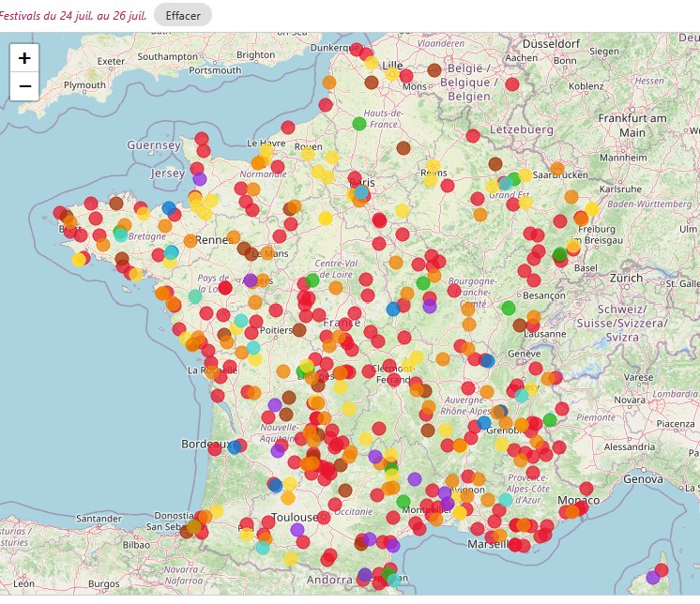Select green marker below Besançon label
700x604 pixels.
508,308
